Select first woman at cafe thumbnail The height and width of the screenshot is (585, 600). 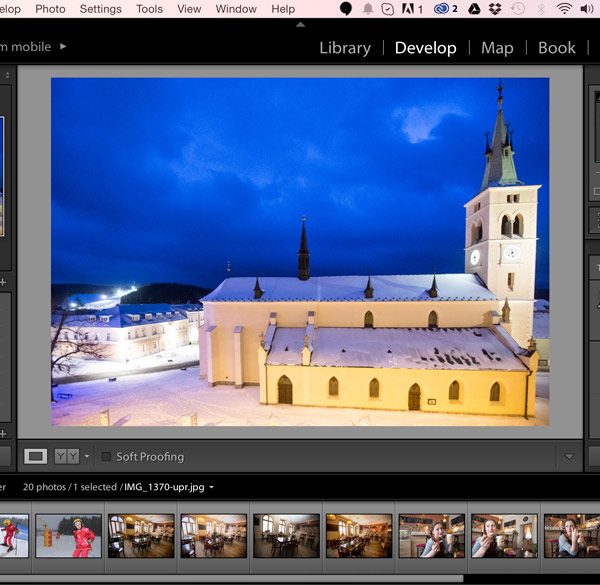[432, 536]
